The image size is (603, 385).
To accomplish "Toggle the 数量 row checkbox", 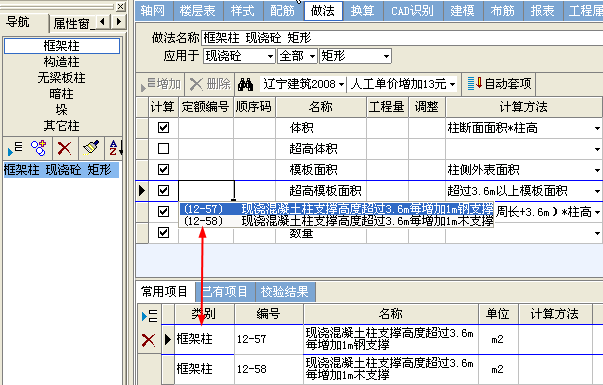I will tap(163, 232).
